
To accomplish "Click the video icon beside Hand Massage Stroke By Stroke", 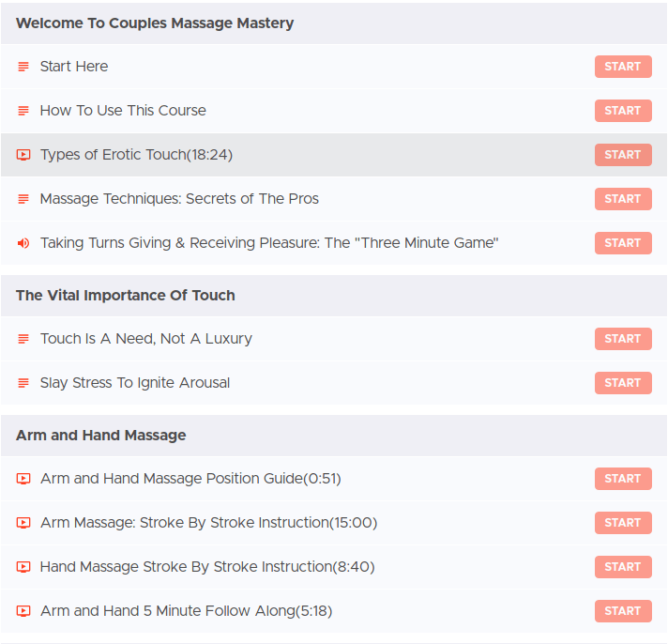I will 23,567.
